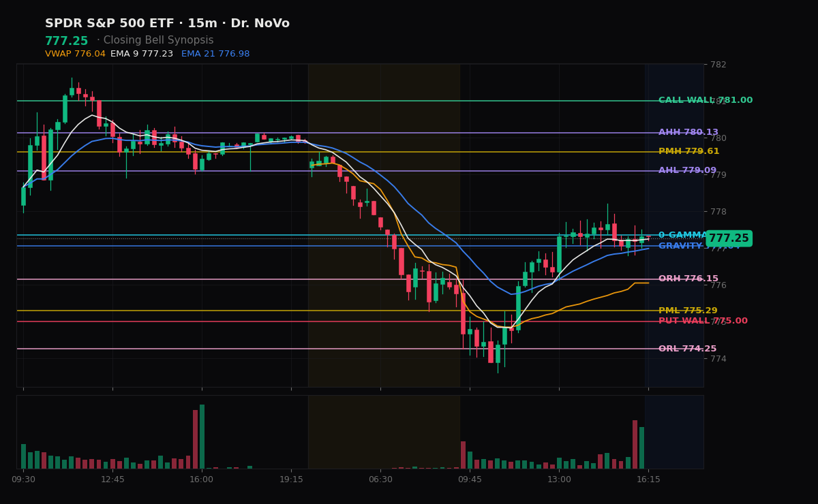Image resolution: width=818 pixels, height=504 pixels.
Task: Click the tallest green volume bar near 16:00
Action: click(202, 437)
